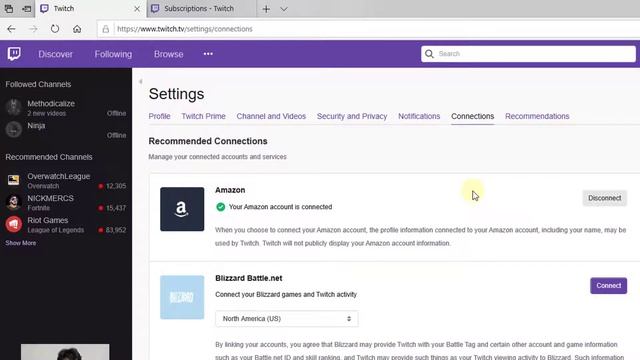Click the Recommended Connections heading
640x360 pixels.
(208, 141)
